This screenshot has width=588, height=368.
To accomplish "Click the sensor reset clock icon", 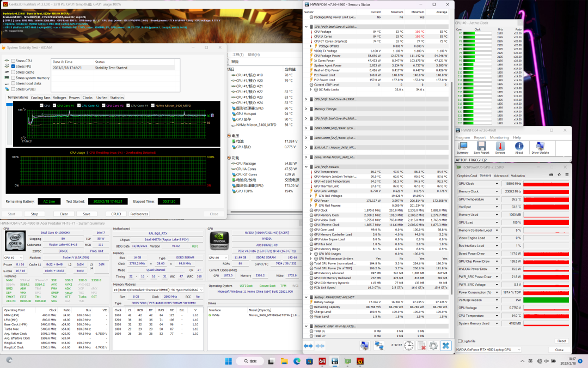I will coord(408,346).
